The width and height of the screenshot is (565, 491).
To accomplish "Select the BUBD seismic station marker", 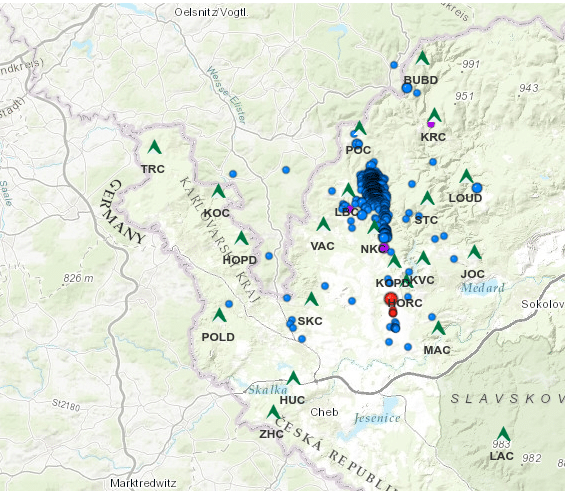I will [422, 58].
